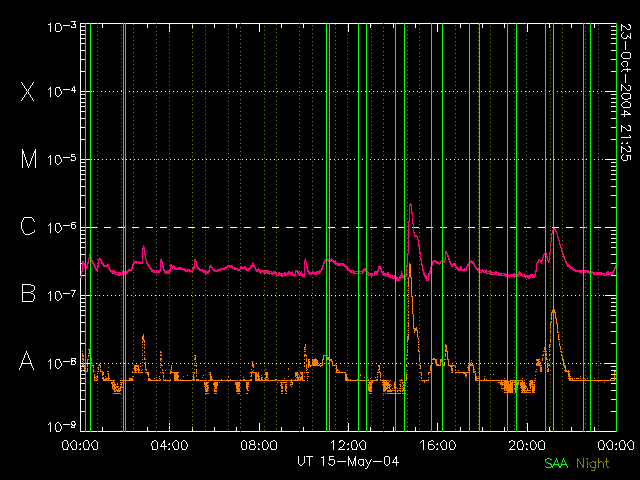
Task: Click the 08:00 time label
Action: 259,445
